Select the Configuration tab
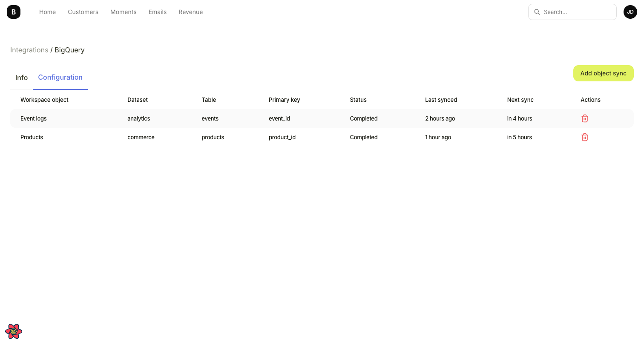This screenshot has width=644, height=345. coord(60,77)
